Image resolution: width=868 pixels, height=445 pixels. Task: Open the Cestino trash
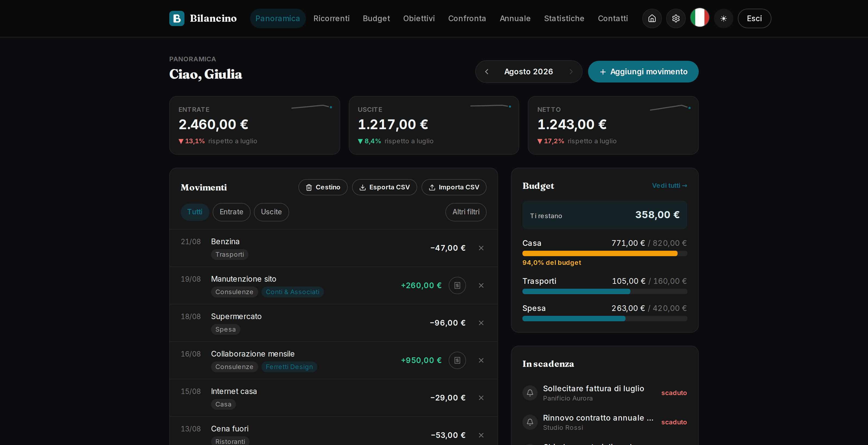[323, 187]
